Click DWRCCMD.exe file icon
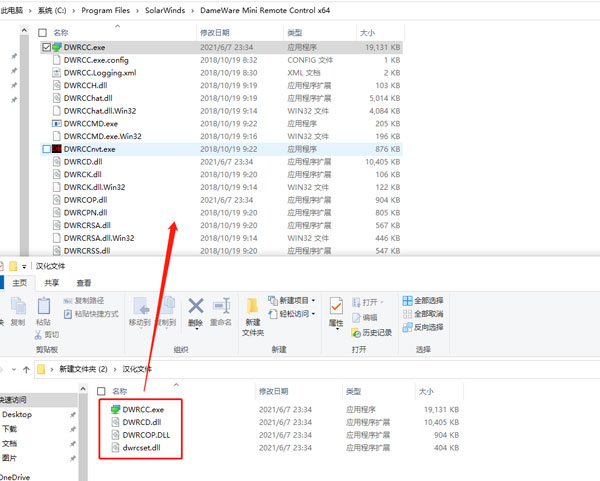The width and height of the screenshot is (600, 481). (x=57, y=124)
